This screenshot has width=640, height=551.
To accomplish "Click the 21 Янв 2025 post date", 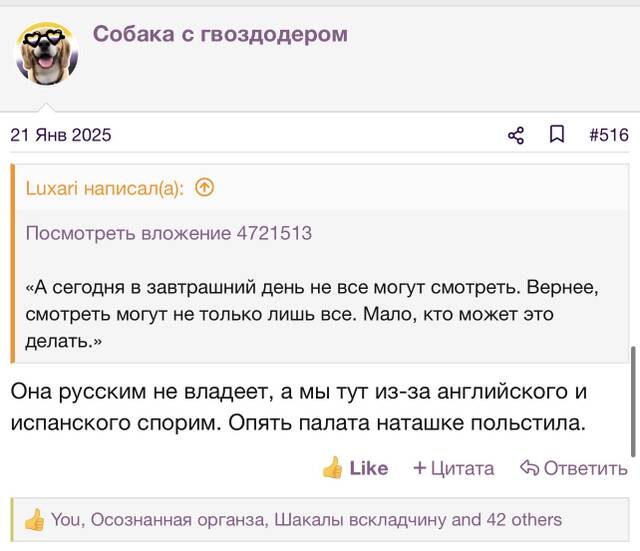I will click(x=61, y=135).
